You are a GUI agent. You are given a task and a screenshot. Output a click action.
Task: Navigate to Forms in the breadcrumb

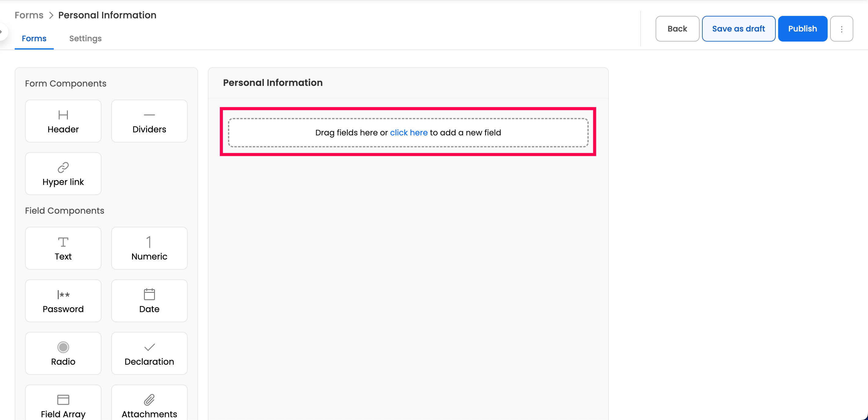pyautogui.click(x=29, y=15)
